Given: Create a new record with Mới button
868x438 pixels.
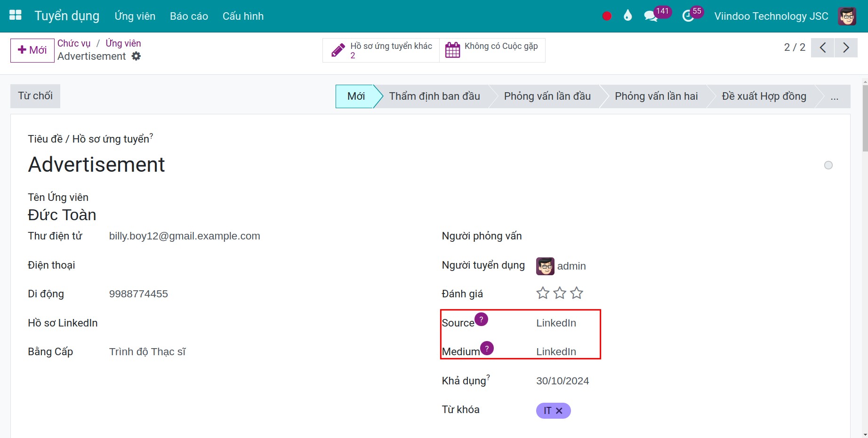Looking at the screenshot, I should [32, 50].
